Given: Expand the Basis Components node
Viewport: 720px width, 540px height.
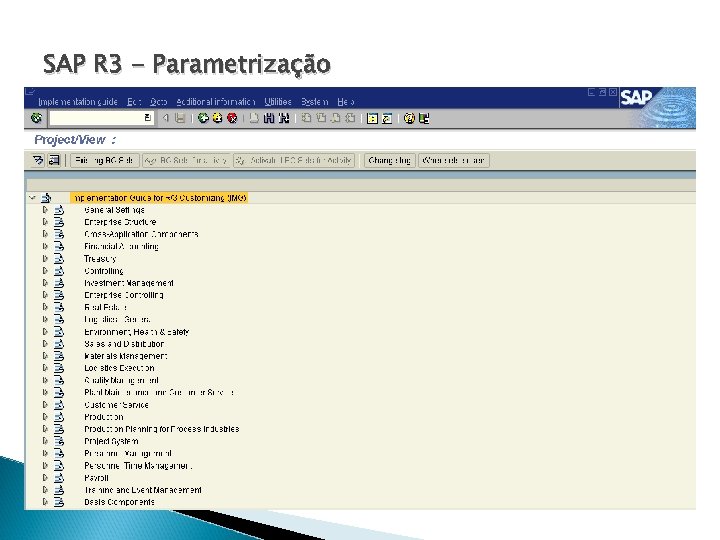Looking at the screenshot, I should point(45,502).
